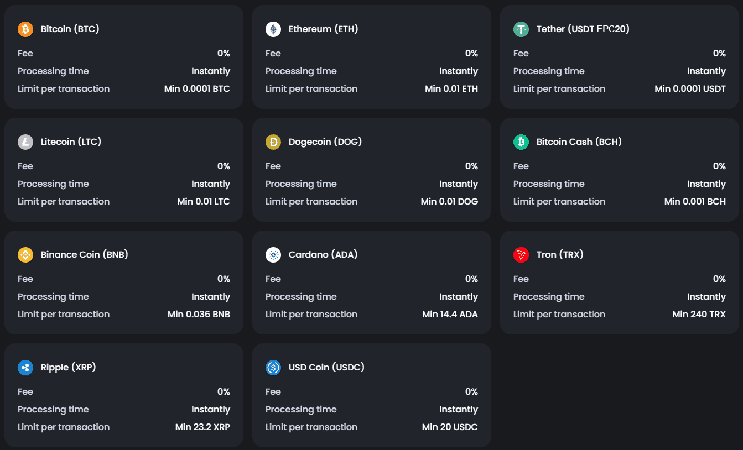Click the orange Bitcoin (BTC) coin icon
The width and height of the screenshot is (743, 450).
click(26, 29)
